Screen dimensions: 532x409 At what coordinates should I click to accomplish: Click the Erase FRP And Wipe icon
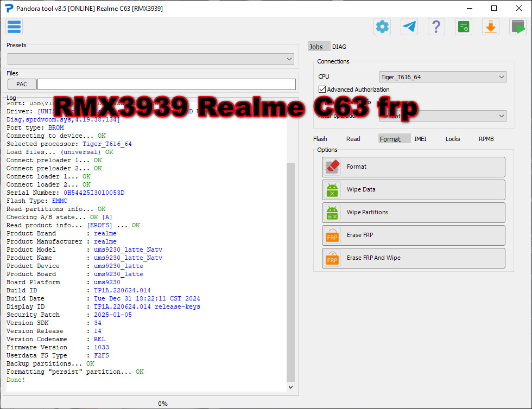(332, 258)
